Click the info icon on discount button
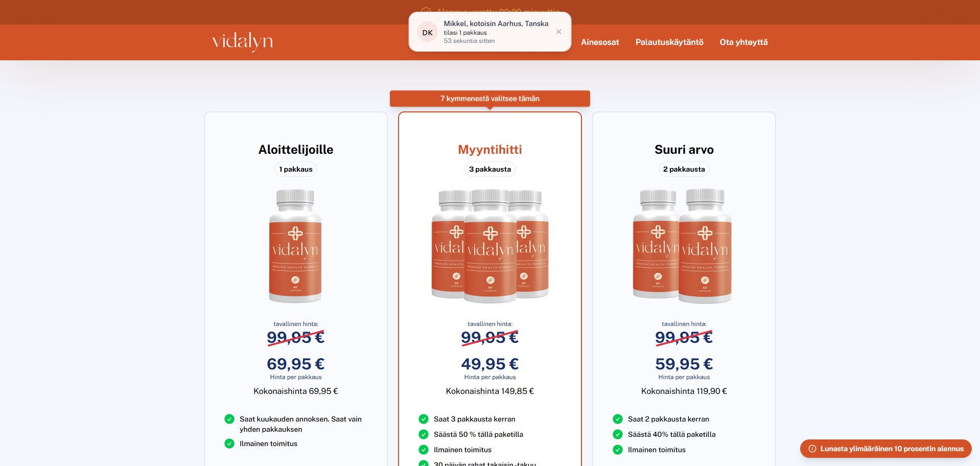 click(x=812, y=449)
